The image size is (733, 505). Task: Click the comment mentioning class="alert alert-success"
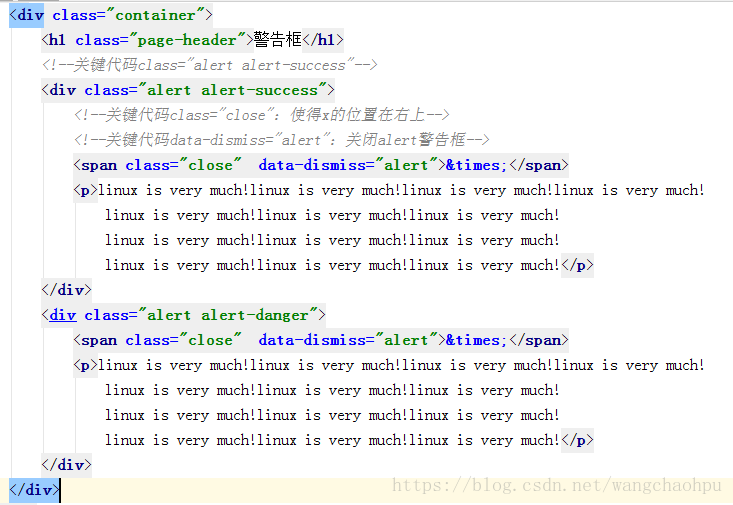(x=209, y=65)
